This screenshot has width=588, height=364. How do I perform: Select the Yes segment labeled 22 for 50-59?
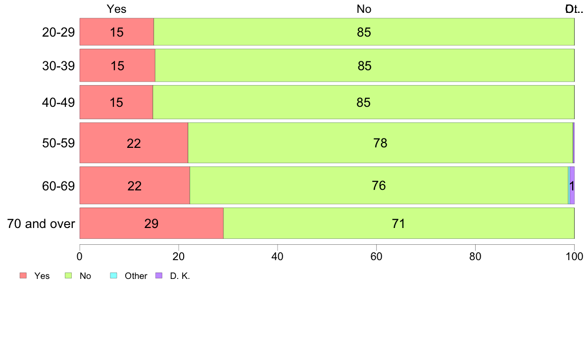[134, 143]
